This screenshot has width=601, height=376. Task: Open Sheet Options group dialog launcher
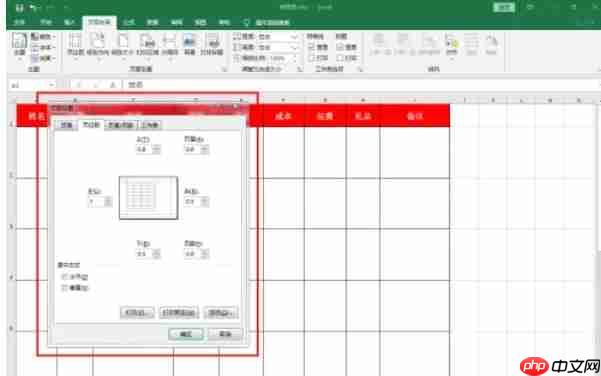[x=360, y=69]
